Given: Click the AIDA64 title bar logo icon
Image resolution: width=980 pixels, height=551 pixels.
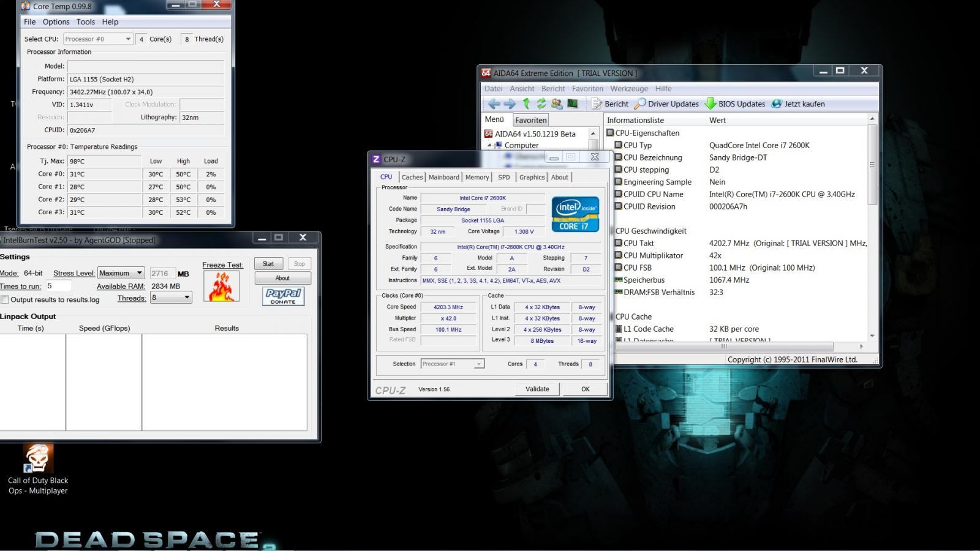Looking at the screenshot, I should [486, 73].
